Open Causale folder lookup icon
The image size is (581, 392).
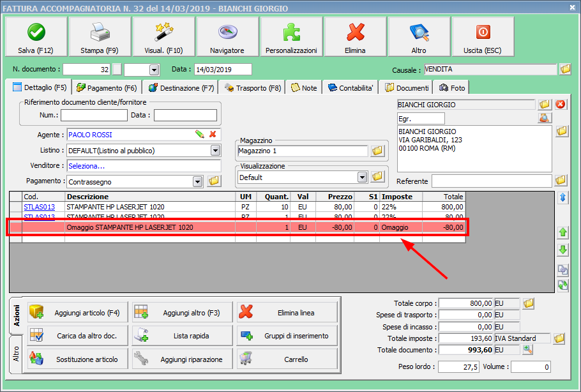tap(565, 69)
